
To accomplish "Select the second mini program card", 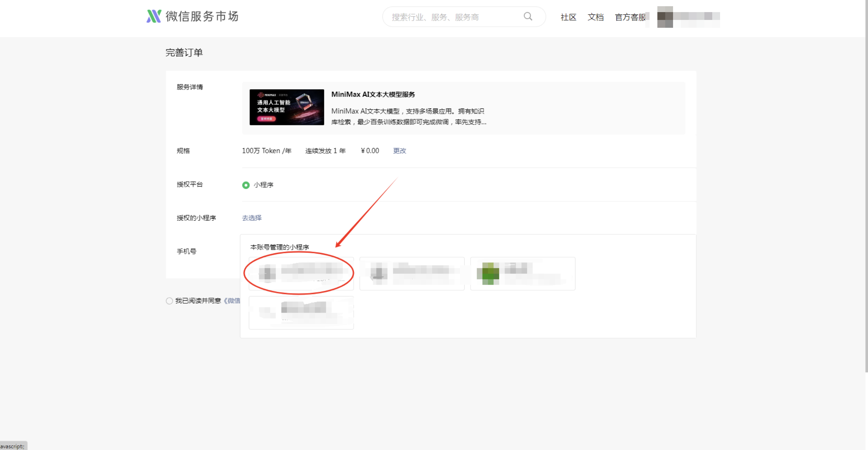I will [x=412, y=274].
